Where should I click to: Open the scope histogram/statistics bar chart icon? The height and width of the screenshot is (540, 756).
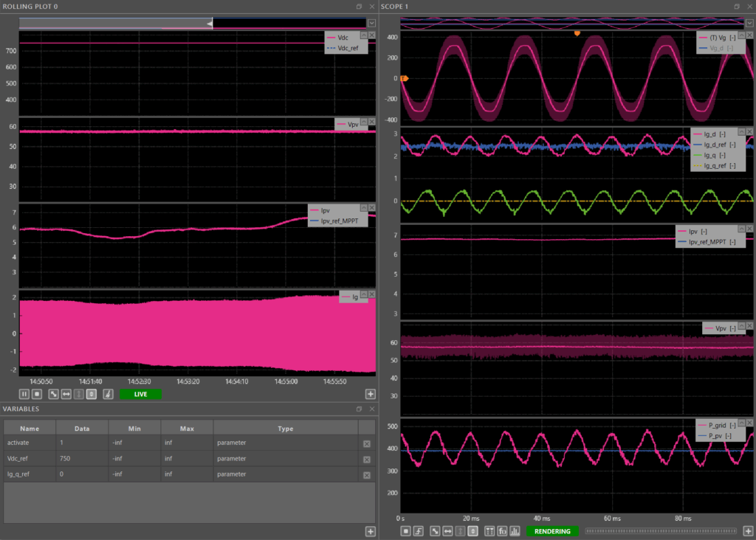coord(515,531)
